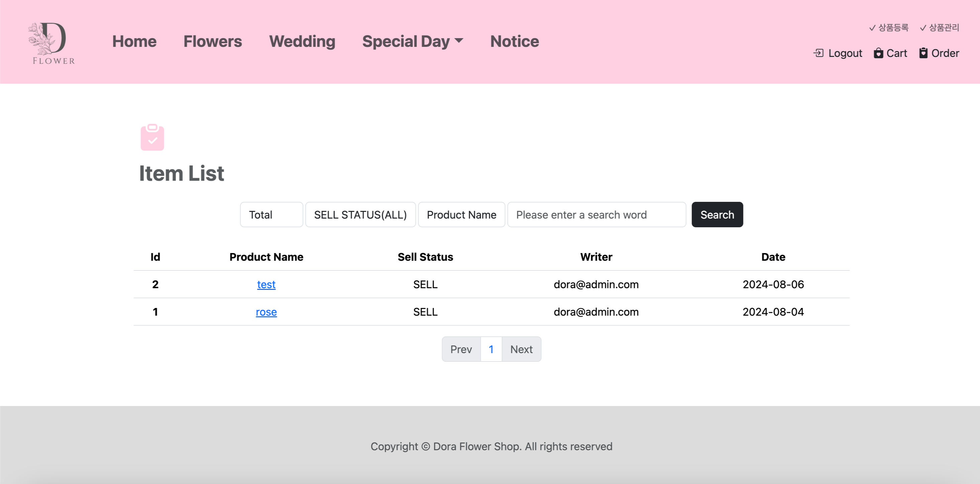Viewport: 980px width, 484px height.
Task: Open the rose product link
Action: [266, 312]
